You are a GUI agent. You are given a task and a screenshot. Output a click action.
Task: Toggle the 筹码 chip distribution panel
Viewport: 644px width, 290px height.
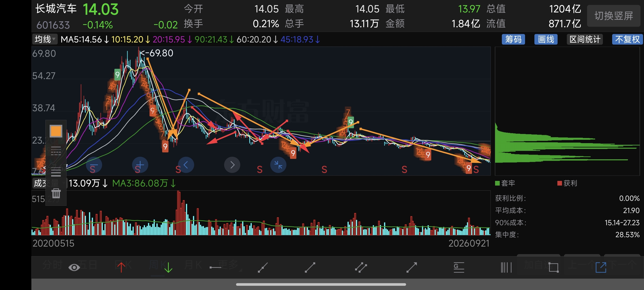pyautogui.click(x=513, y=39)
